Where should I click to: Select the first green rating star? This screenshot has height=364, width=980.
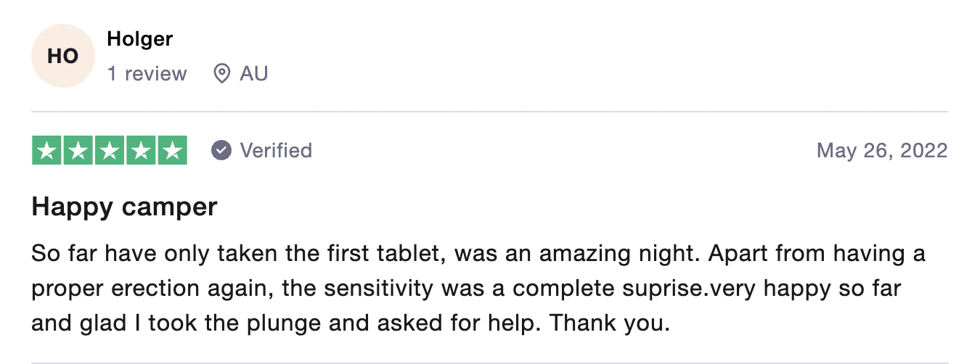[47, 150]
